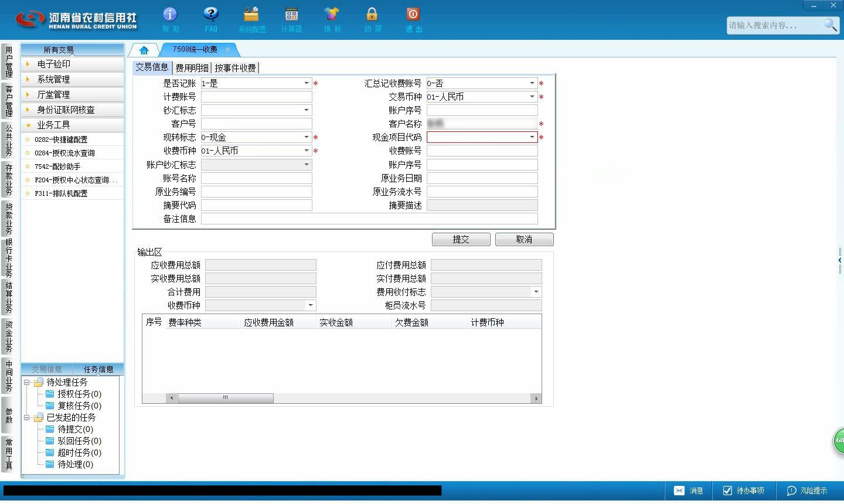Open 银行卡业务 vertical side tab
The width and height of the screenshot is (844, 504).
pyautogui.click(x=8, y=258)
